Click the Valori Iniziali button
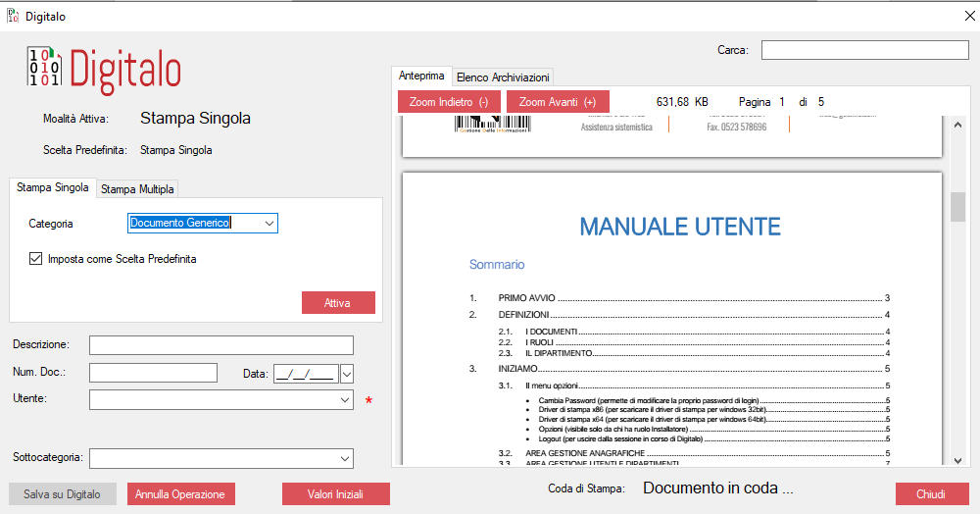Image resolution: width=980 pixels, height=514 pixels. [335, 494]
